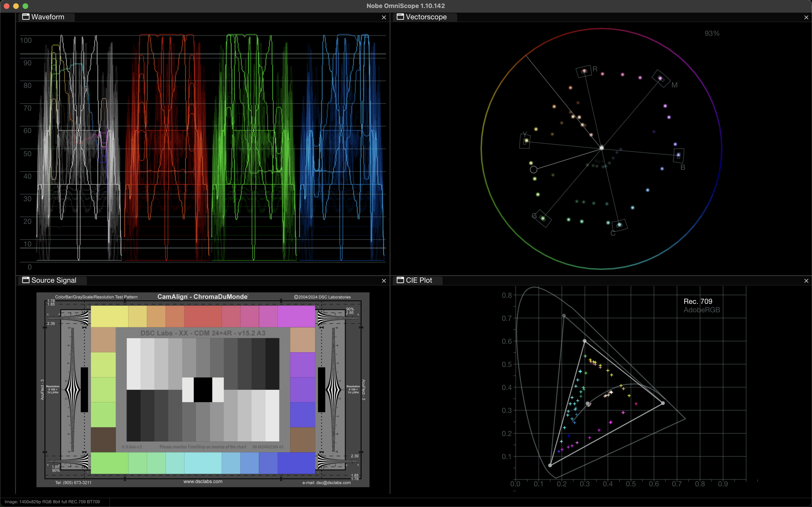Select the CIE Plot tab title
Image resolution: width=812 pixels, height=507 pixels.
point(419,280)
